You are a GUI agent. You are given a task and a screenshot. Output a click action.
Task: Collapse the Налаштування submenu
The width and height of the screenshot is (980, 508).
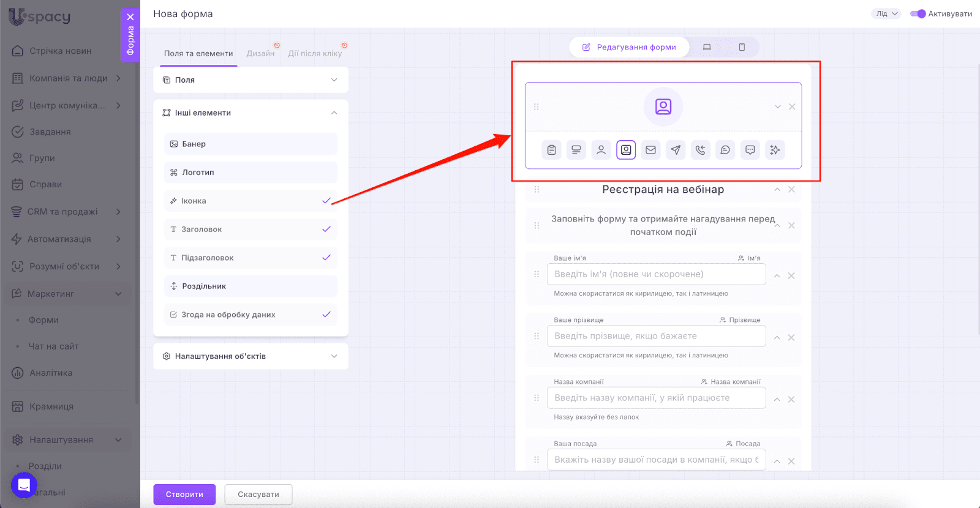[x=118, y=440]
